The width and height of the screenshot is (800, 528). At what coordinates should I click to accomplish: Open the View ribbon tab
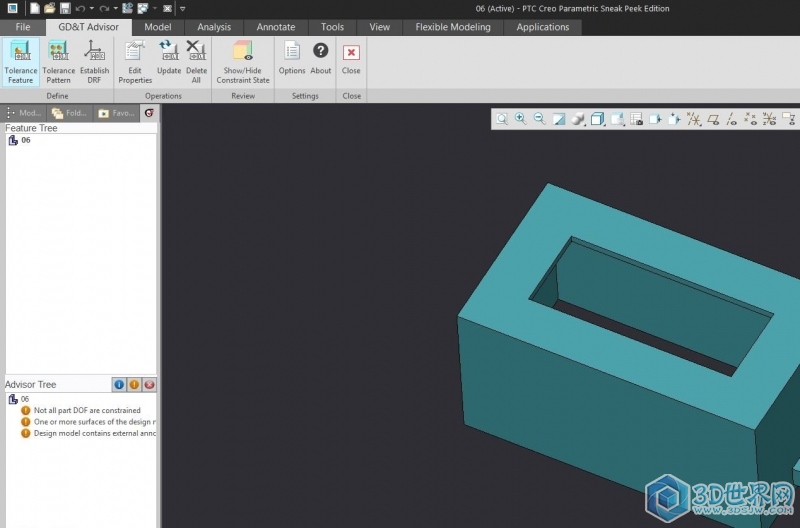tap(380, 27)
